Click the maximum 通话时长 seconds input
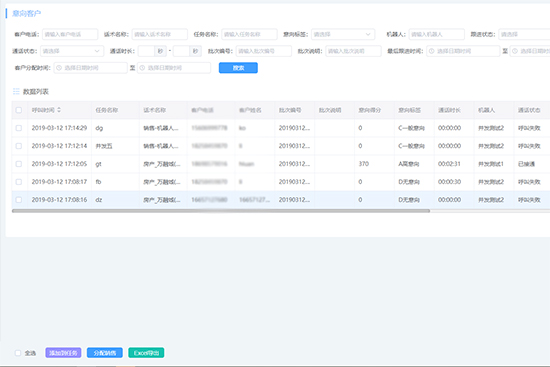 [x=182, y=51]
